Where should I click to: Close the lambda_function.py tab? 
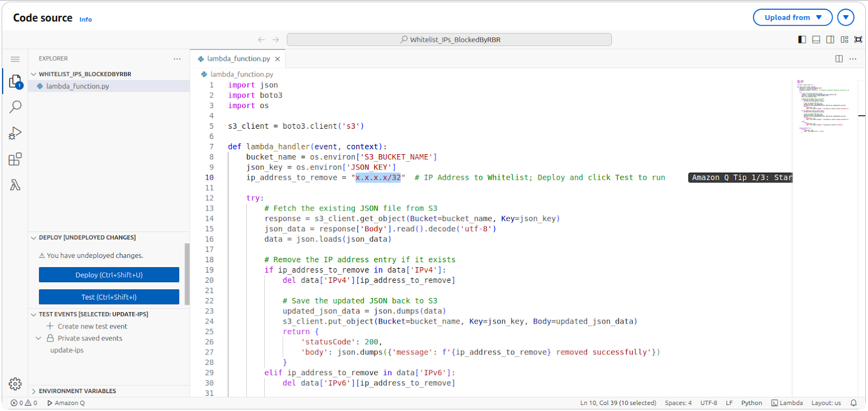pos(278,59)
